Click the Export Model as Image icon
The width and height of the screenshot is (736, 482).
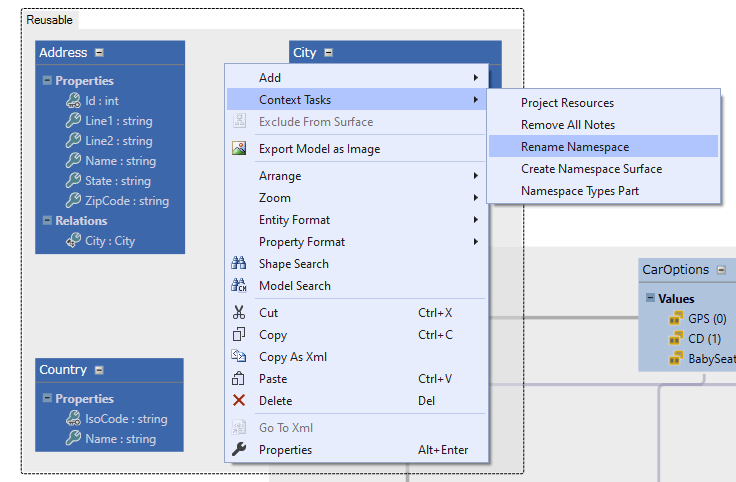click(x=239, y=149)
